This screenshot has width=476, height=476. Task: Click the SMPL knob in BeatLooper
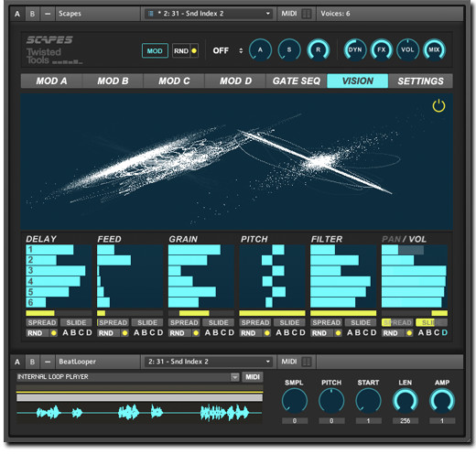tap(295, 401)
